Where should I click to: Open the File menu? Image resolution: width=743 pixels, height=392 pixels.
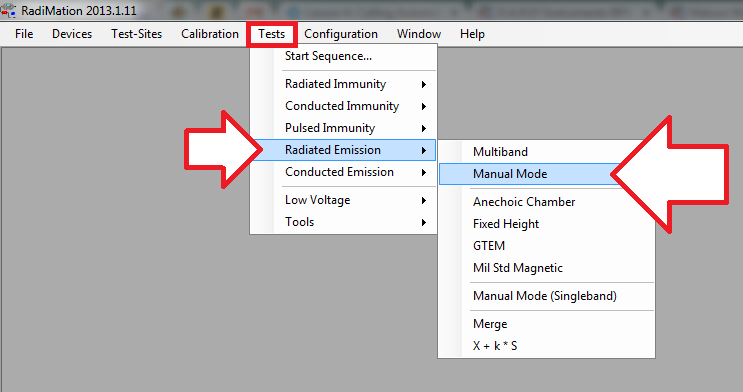click(24, 34)
